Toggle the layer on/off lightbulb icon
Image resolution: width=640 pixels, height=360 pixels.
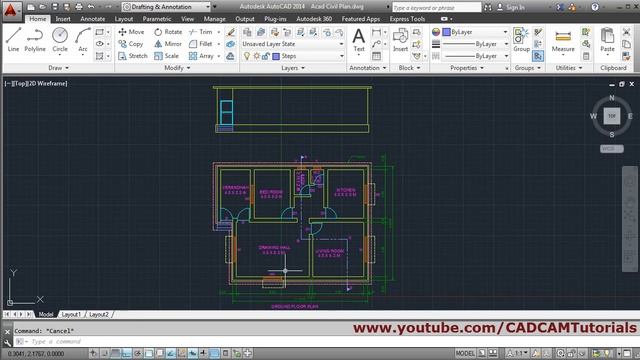247,56
